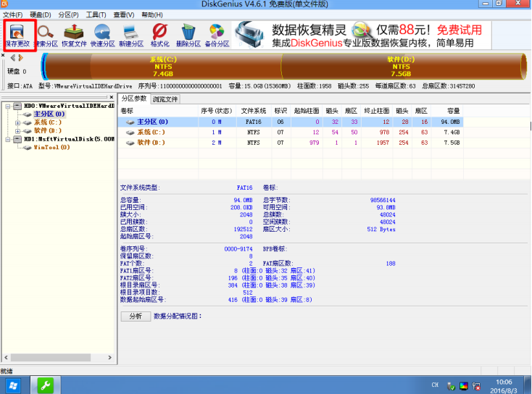The width and height of the screenshot is (532, 394).
Task: Select HD0:VMwareVirtualIDEHardD tree entry
Action: click(x=69, y=106)
